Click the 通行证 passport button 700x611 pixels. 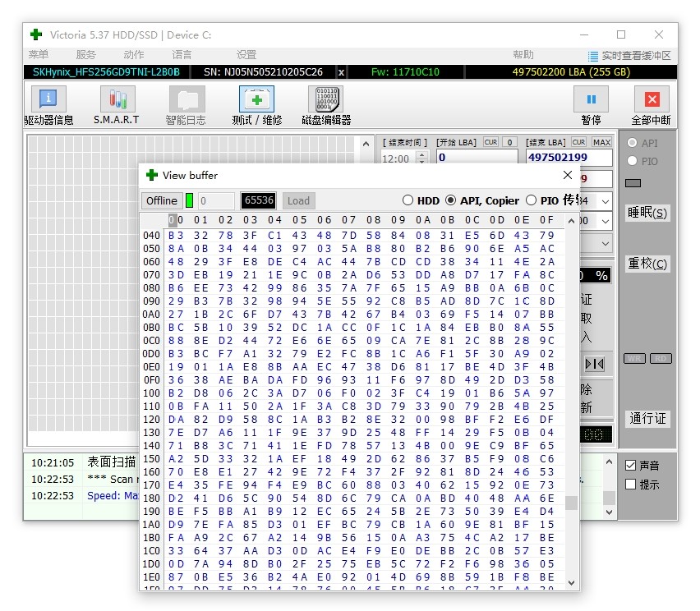[647, 418]
